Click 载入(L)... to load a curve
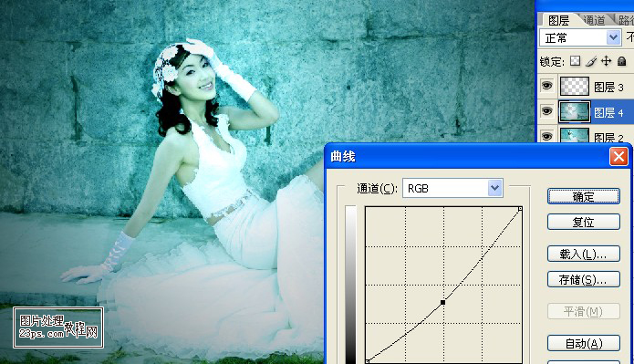The image size is (634, 364). (584, 254)
